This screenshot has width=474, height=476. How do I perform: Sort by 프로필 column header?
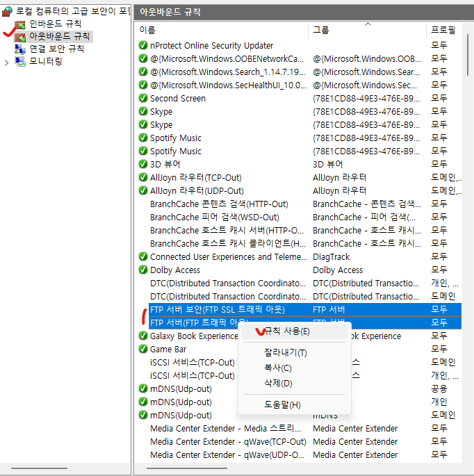click(443, 30)
